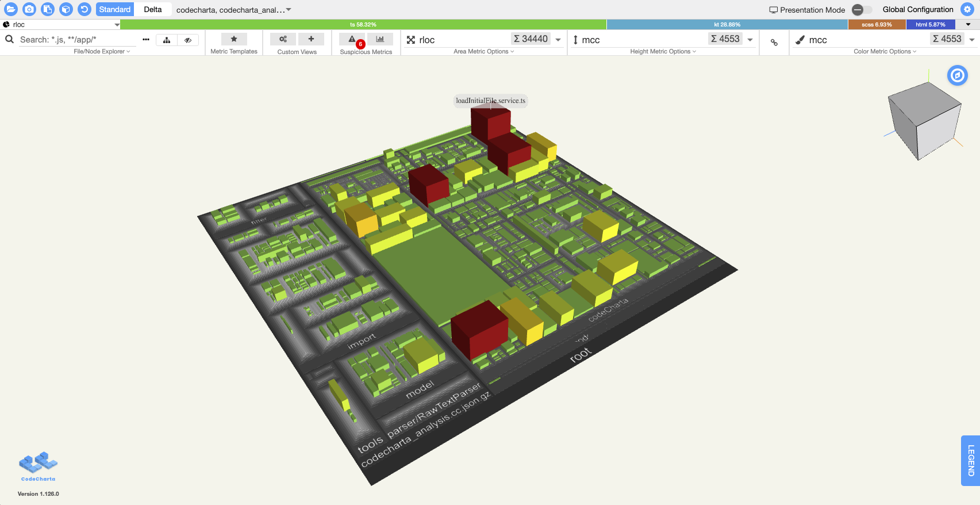Click the pie chart icon beside rloc
The width and height of the screenshot is (980, 505).
[x=6, y=25]
